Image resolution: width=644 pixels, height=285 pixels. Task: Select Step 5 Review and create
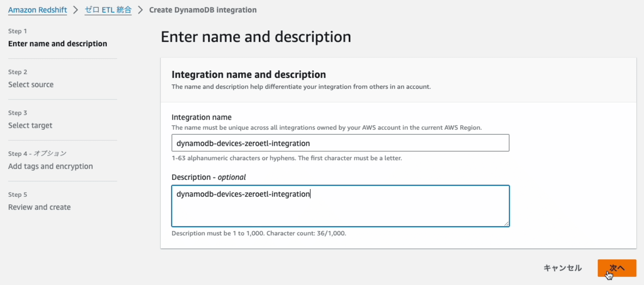[39, 207]
